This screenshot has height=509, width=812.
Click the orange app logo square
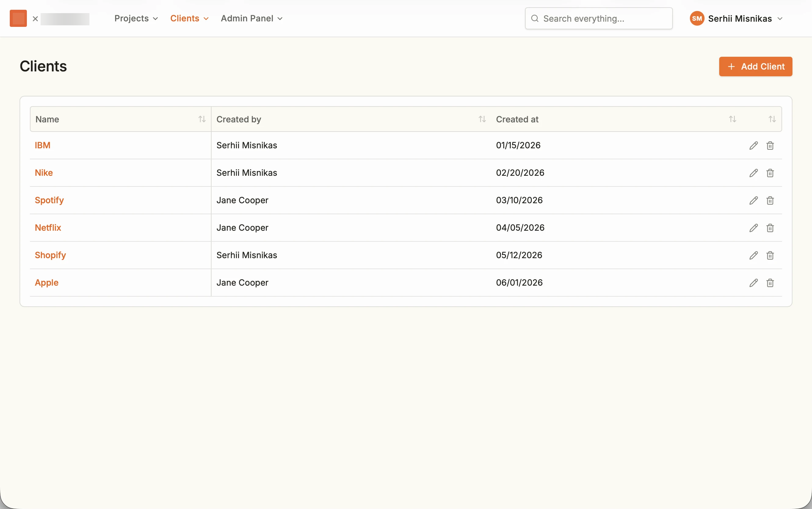point(18,19)
